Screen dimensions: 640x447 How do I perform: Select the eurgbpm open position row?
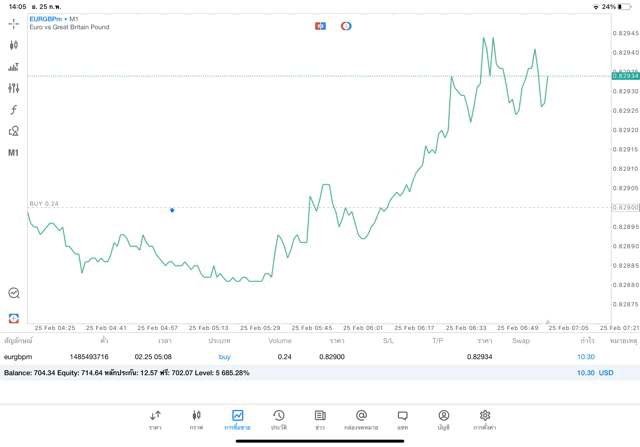click(x=300, y=356)
